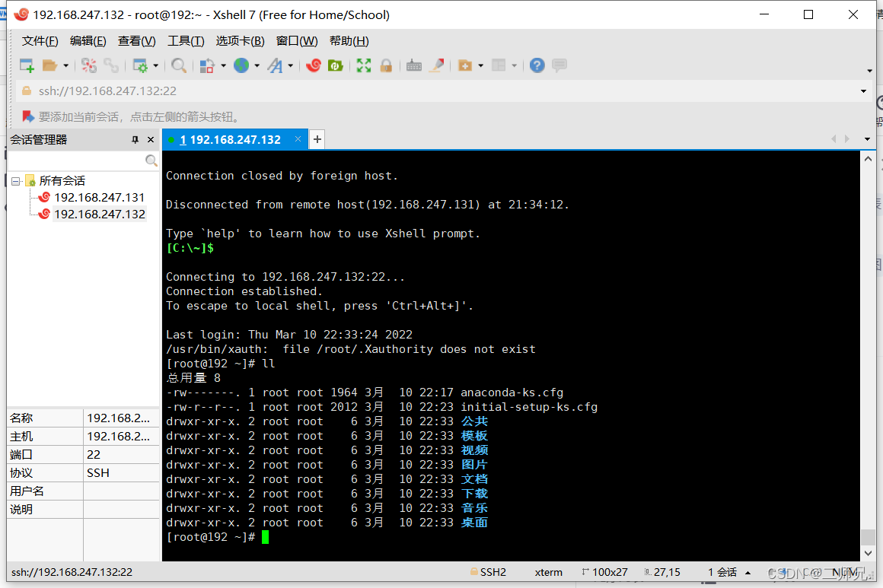Click the keyboard mapping toolbar icon
883x588 pixels.
click(414, 65)
